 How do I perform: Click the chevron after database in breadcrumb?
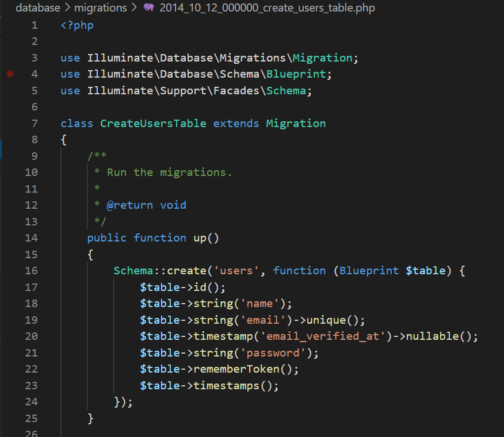pyautogui.click(x=67, y=8)
